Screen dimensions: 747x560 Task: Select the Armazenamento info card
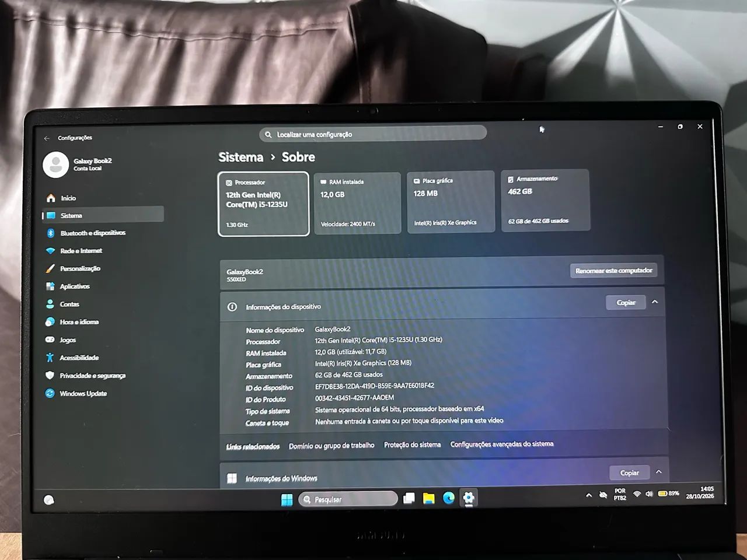click(546, 200)
